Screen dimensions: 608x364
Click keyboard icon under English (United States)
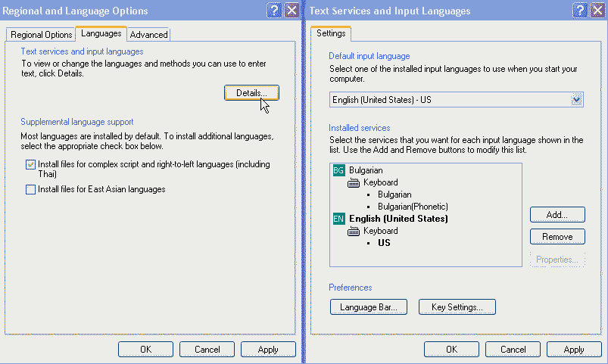354,231
